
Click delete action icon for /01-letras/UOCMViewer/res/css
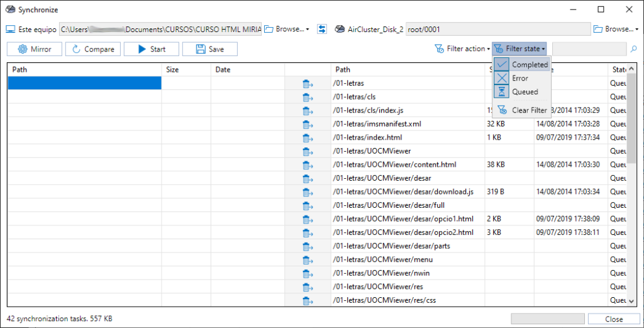307,301
